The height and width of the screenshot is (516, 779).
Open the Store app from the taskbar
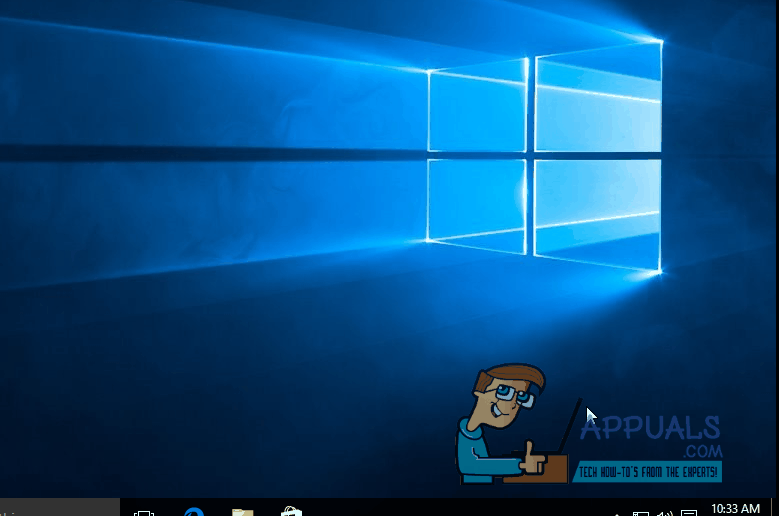[x=291, y=512]
